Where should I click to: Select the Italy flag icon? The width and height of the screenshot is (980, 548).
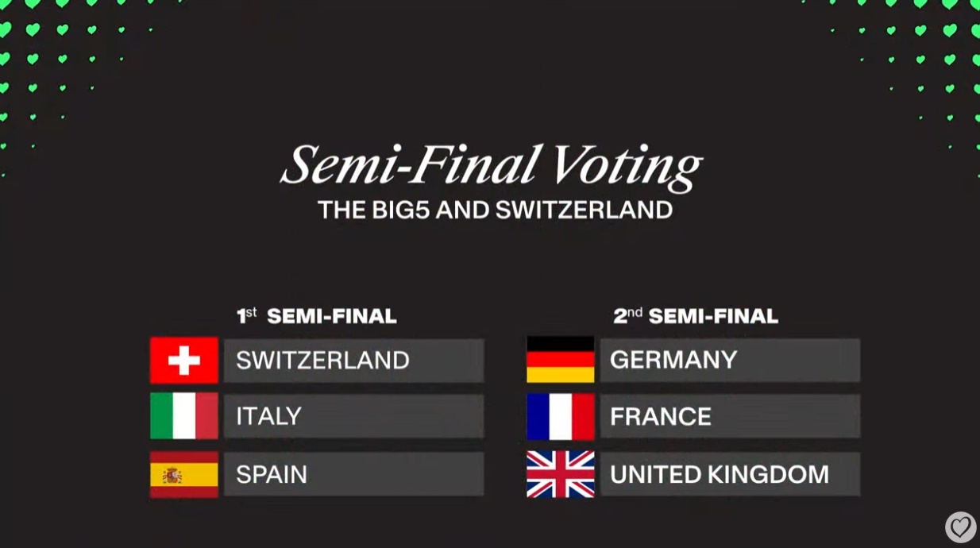[x=184, y=416]
